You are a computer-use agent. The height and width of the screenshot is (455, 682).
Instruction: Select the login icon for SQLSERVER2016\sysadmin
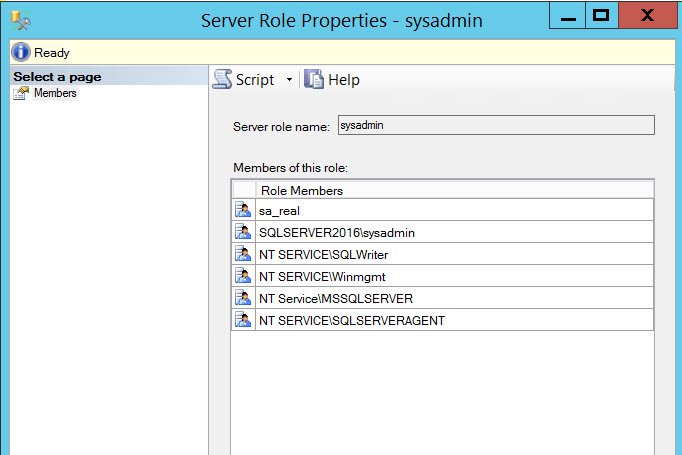(243, 231)
